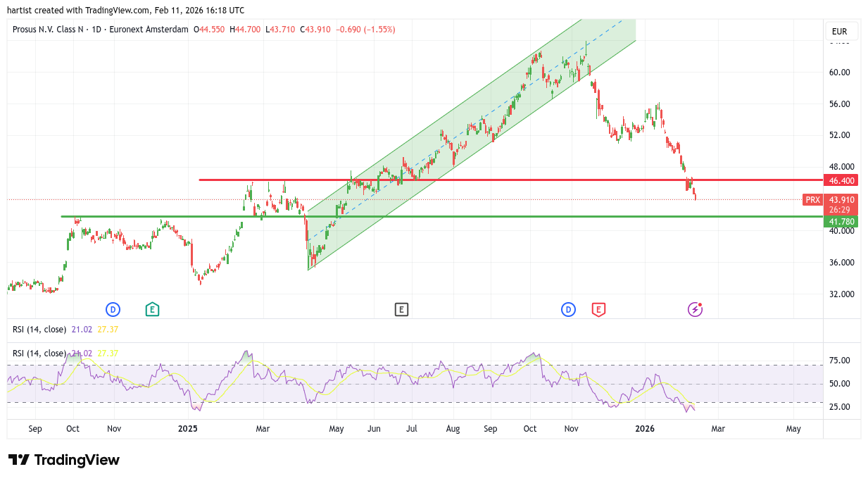The height and width of the screenshot is (481, 868).
Task: Click the dividend D marker beside red E
Action: pos(568,309)
